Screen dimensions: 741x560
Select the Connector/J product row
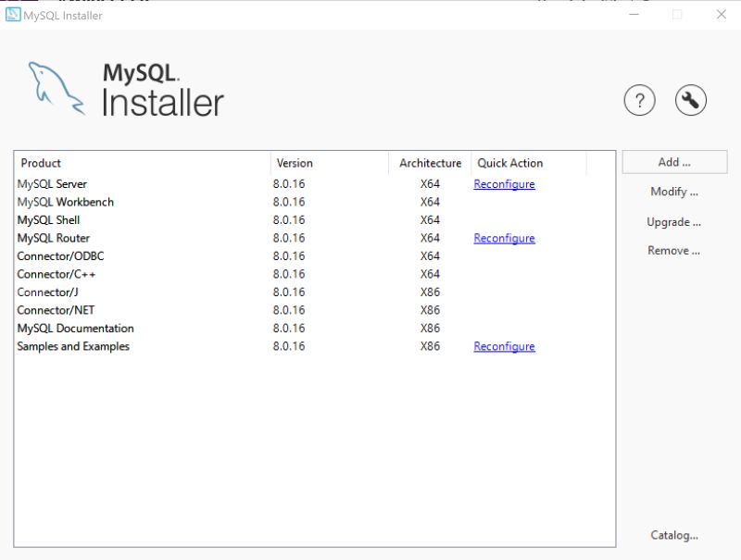click(48, 292)
